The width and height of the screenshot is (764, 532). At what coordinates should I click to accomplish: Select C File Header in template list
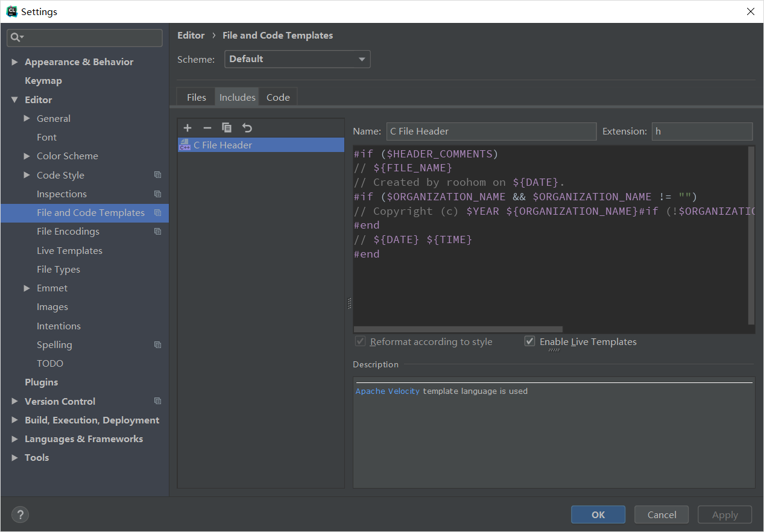click(261, 145)
